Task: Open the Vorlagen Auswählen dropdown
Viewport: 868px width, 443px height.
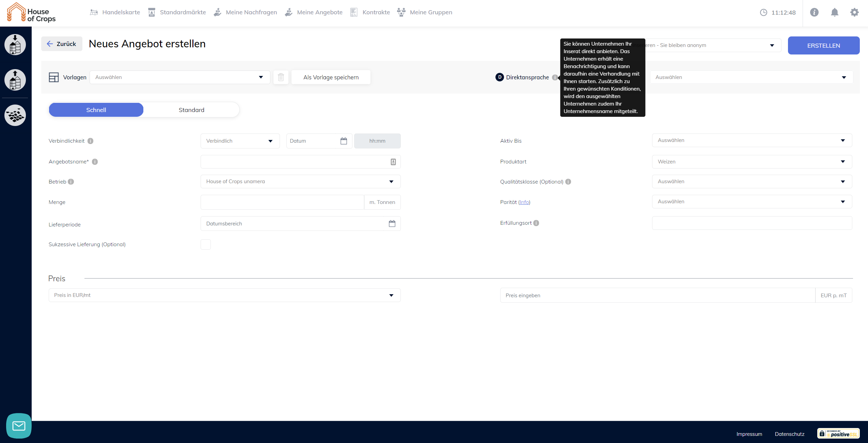Action: [x=179, y=77]
